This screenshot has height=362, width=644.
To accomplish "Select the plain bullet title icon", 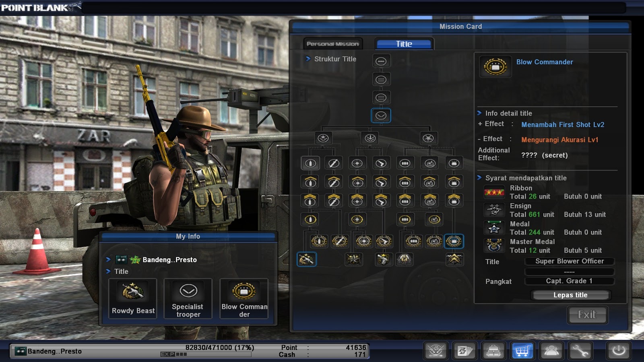I will pos(310,163).
